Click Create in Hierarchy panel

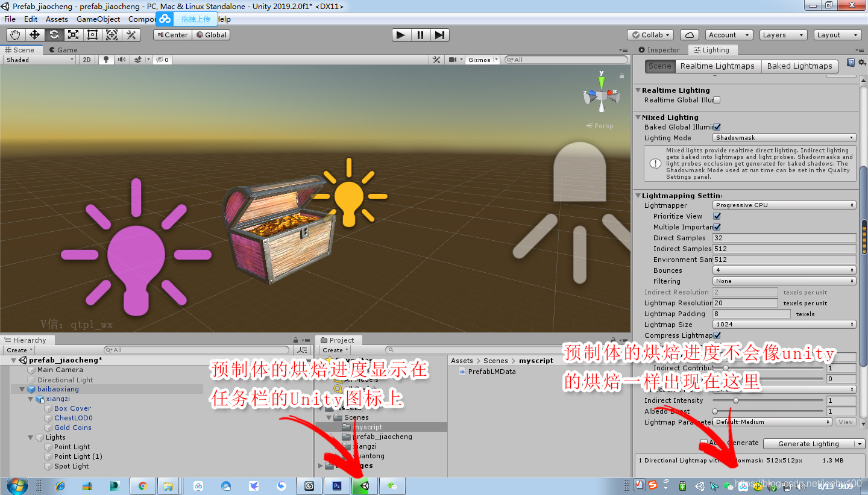19,350
